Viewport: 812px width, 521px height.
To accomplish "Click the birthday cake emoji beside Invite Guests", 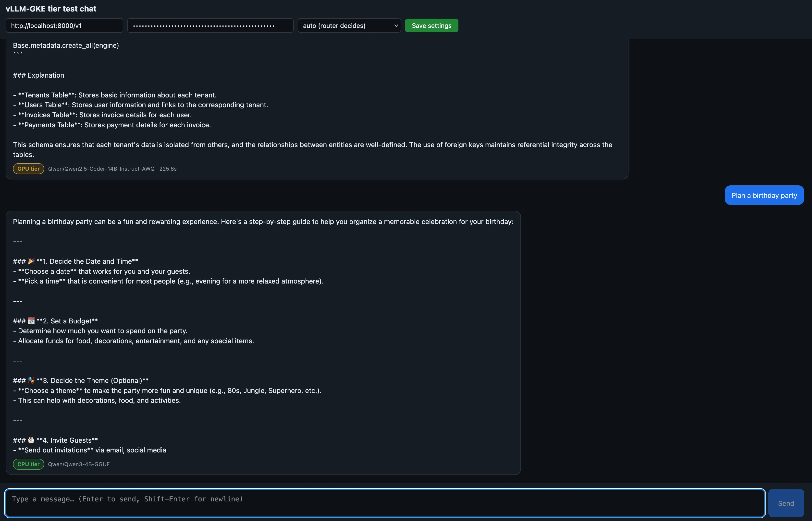I will pos(31,440).
